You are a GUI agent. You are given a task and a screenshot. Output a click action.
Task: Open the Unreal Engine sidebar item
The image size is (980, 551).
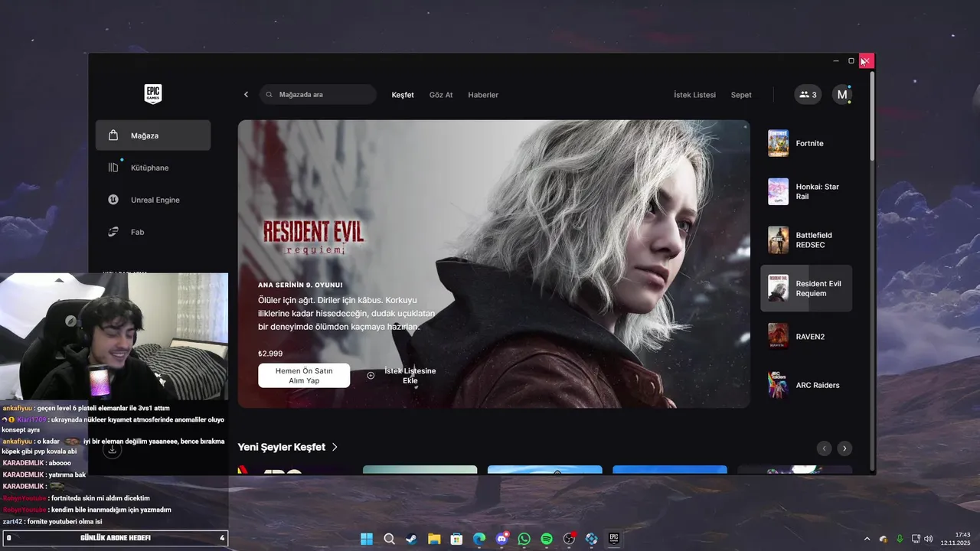pyautogui.click(x=153, y=200)
